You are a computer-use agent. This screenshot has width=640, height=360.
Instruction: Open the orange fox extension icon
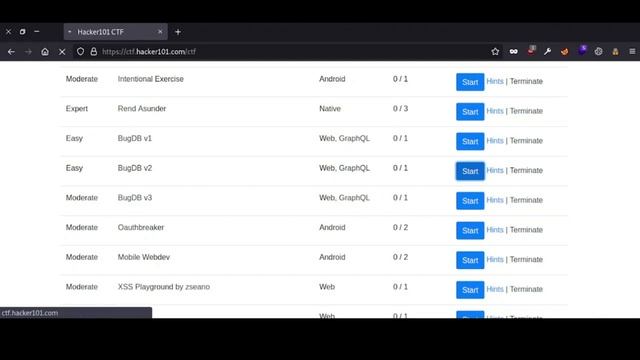point(564,51)
